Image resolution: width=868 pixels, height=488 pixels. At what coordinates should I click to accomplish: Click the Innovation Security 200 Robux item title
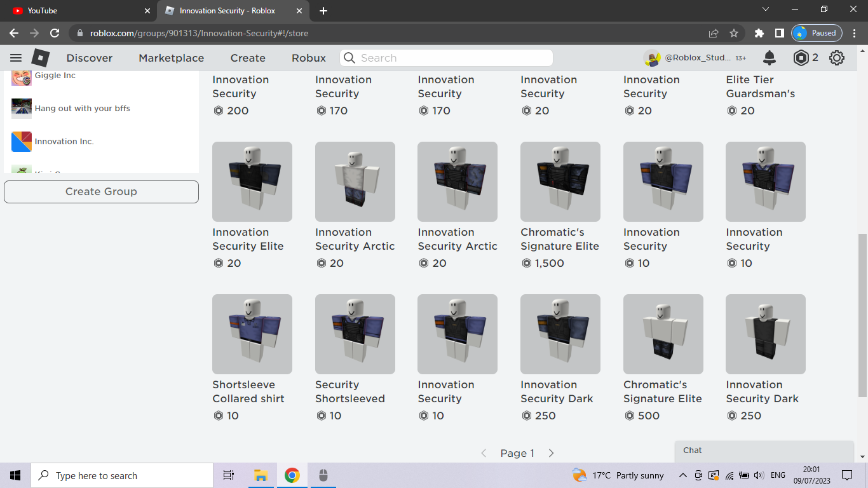coord(241,86)
